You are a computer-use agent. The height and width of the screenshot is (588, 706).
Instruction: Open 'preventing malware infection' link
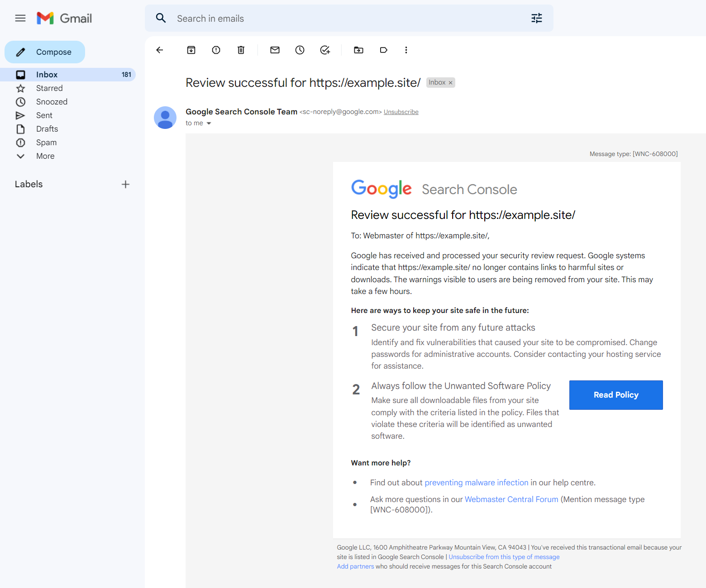pos(477,483)
